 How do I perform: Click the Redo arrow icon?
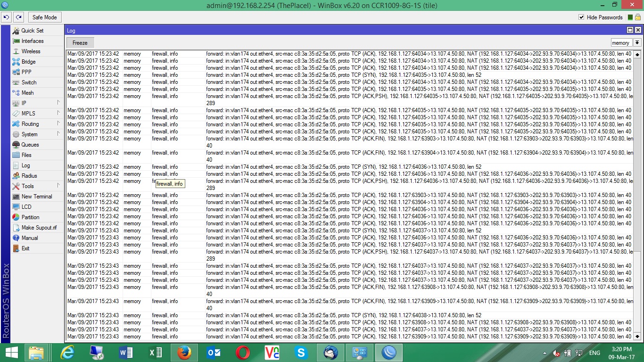tap(18, 17)
